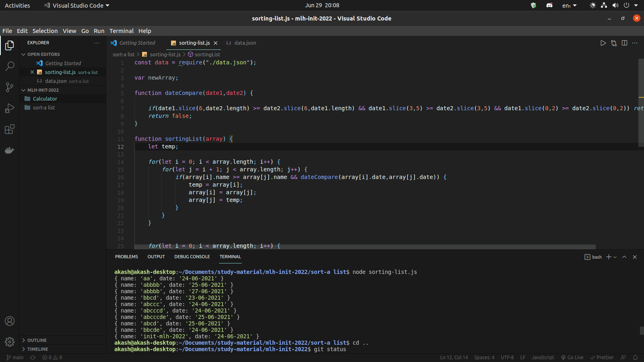The width and height of the screenshot is (644, 362).
Task: Open the system volume icon
Action: coord(615,6)
